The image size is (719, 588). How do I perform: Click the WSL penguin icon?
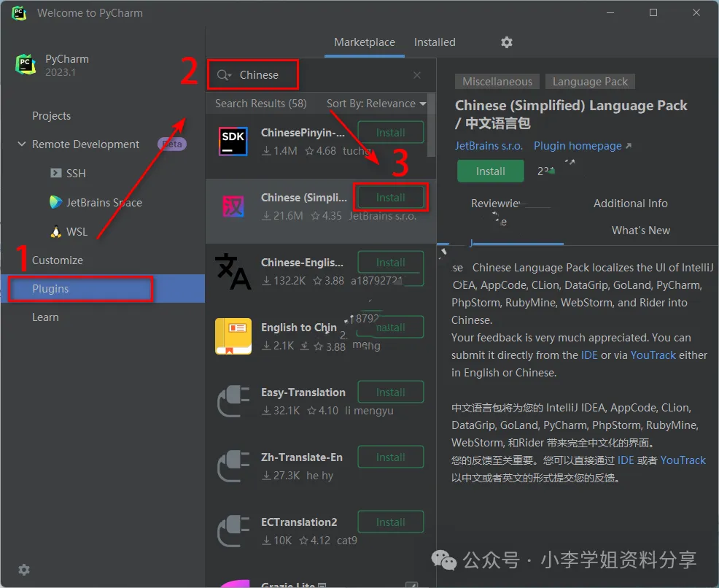click(55, 231)
